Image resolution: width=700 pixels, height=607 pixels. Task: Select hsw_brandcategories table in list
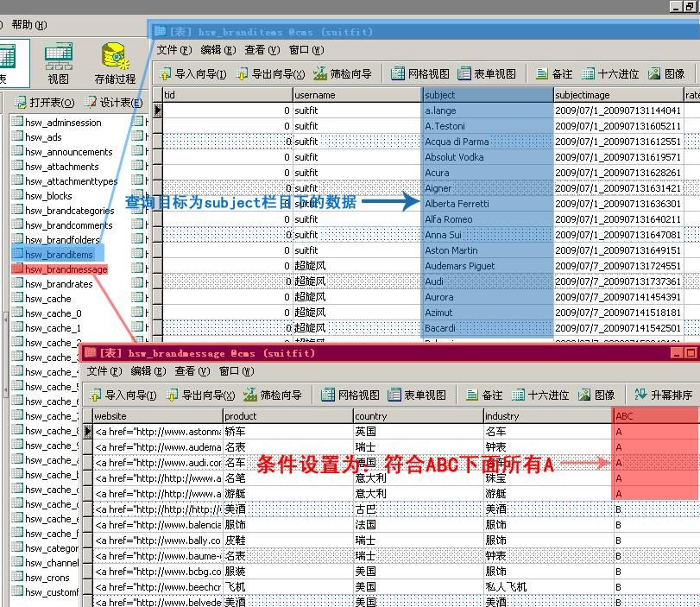[63, 211]
